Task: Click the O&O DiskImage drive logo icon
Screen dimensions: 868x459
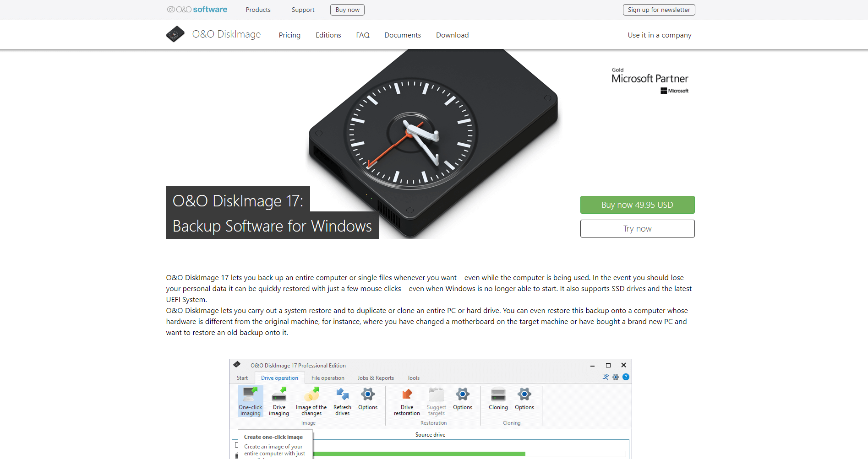Action: click(175, 34)
